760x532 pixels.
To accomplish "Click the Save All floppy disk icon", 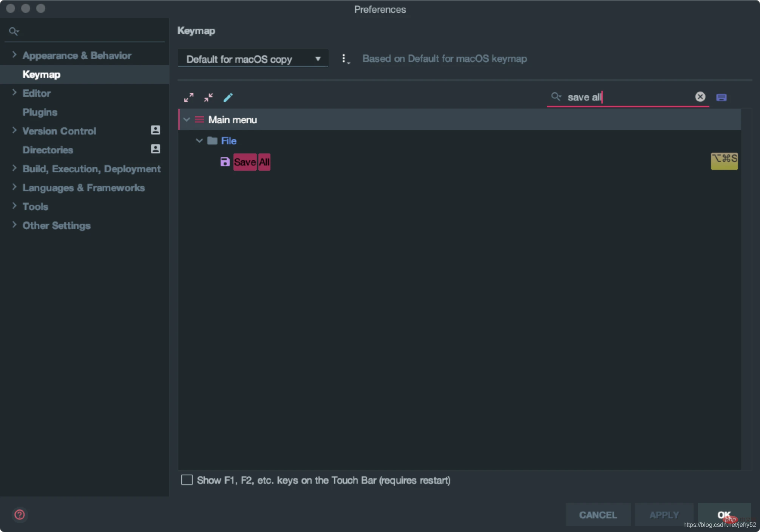I will tap(225, 162).
